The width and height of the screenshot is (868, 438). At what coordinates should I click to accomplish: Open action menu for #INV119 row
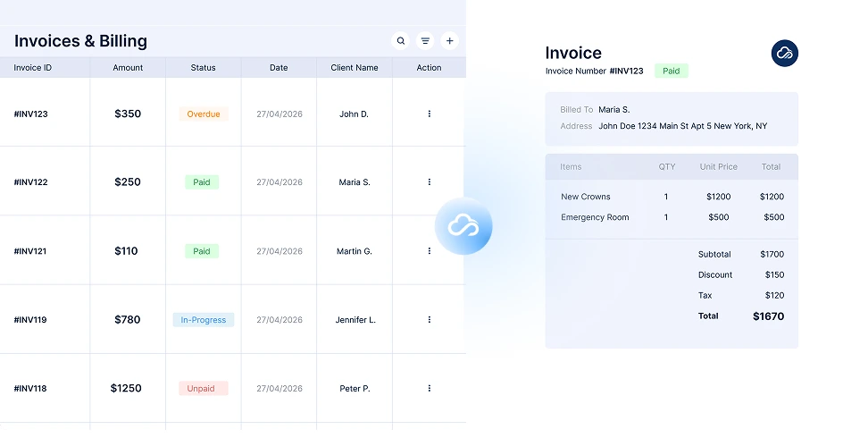(x=429, y=319)
